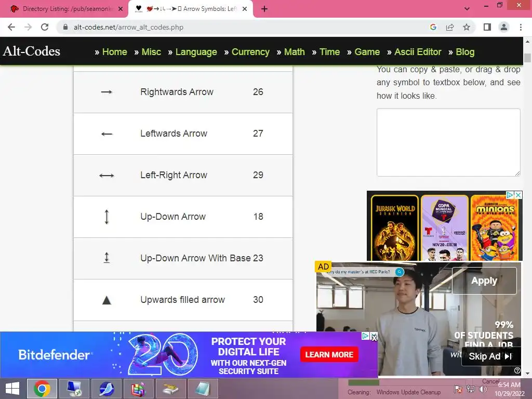The width and height of the screenshot is (532, 399).
Task: Click Learn More on Bitdefender banner
Action: click(x=329, y=354)
